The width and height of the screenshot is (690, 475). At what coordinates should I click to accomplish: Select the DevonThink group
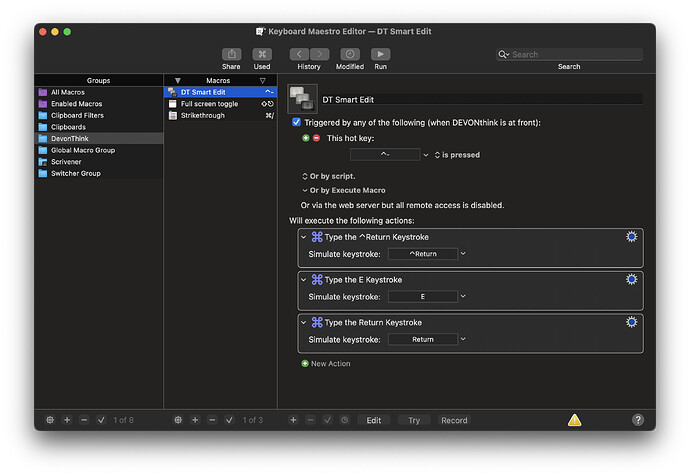[x=99, y=139]
